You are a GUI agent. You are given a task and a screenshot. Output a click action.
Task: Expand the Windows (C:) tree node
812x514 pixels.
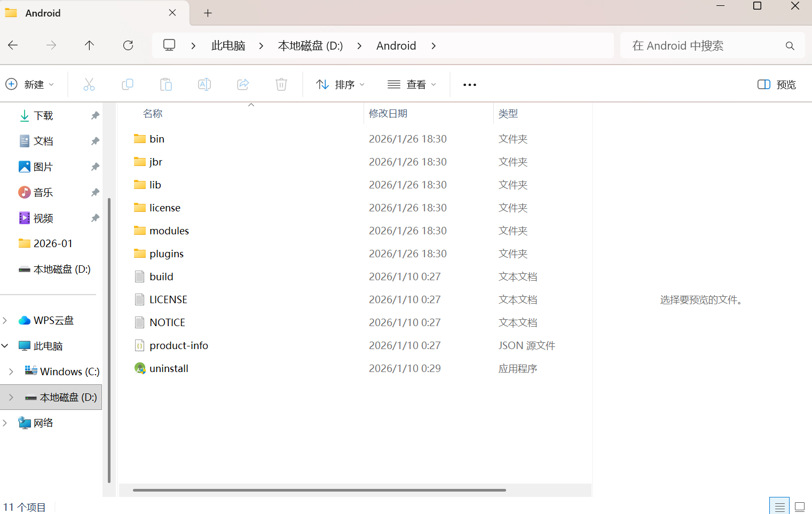click(x=11, y=371)
